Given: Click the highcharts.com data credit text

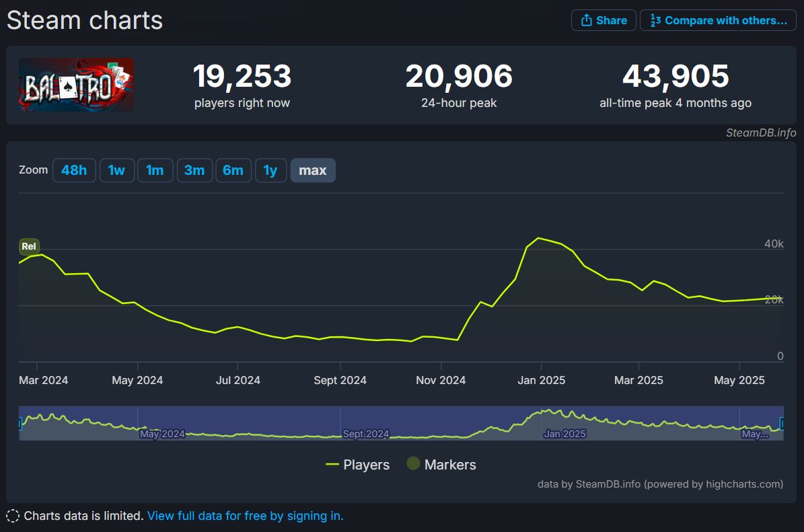Looking at the screenshot, I should (660, 484).
